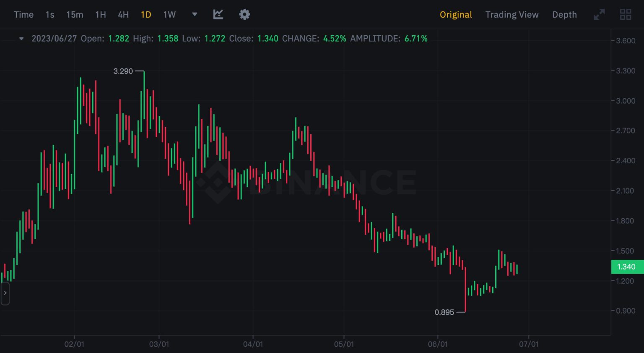Expand the left side panel arrow
The height and width of the screenshot is (353, 644).
coord(5,293)
